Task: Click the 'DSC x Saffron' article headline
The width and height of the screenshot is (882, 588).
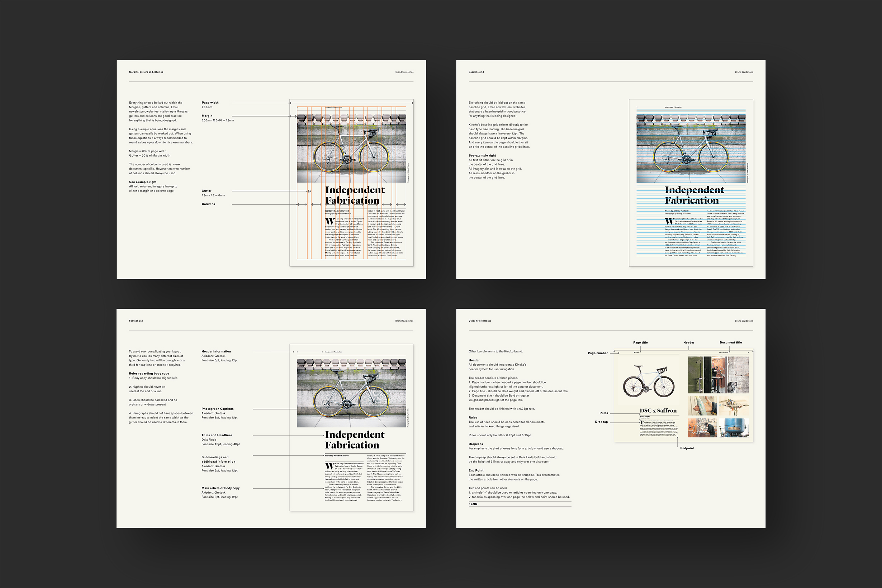Action: click(658, 411)
